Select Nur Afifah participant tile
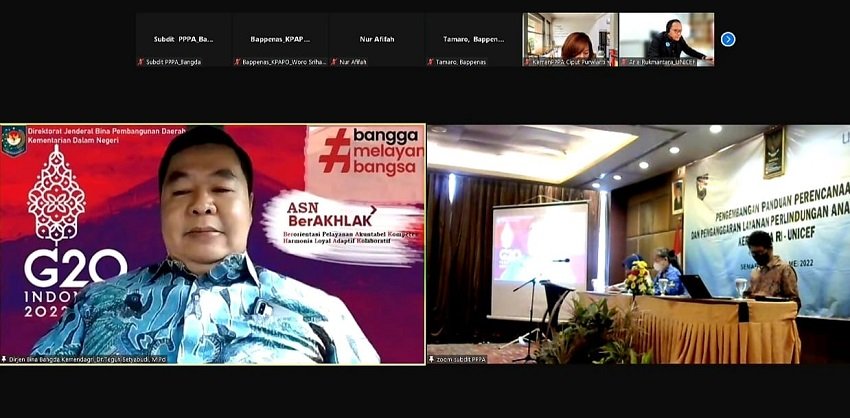The width and height of the screenshot is (850, 418). [x=377, y=40]
